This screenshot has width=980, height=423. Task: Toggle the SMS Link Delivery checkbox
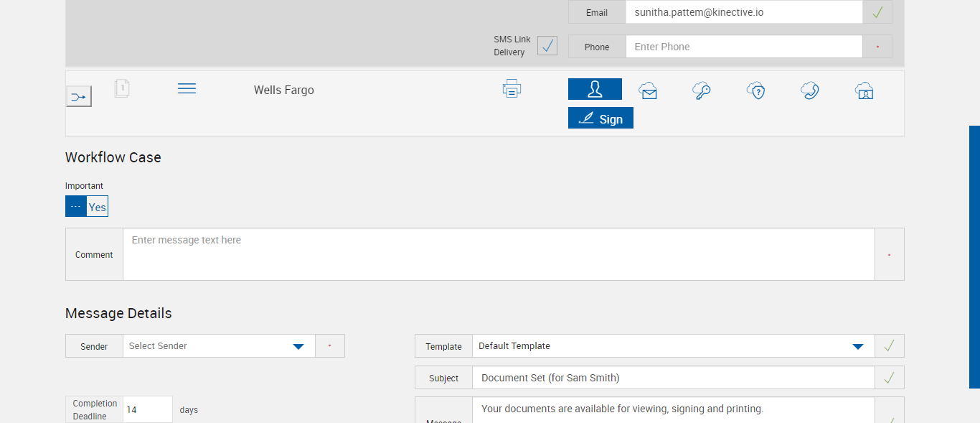pyautogui.click(x=547, y=46)
